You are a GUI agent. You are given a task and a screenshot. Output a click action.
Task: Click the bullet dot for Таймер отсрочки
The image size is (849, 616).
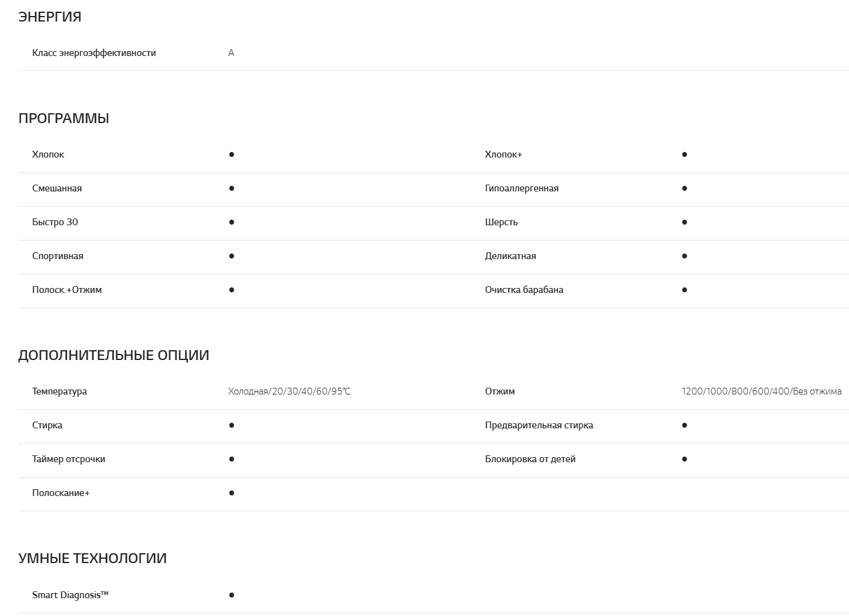(x=231, y=459)
